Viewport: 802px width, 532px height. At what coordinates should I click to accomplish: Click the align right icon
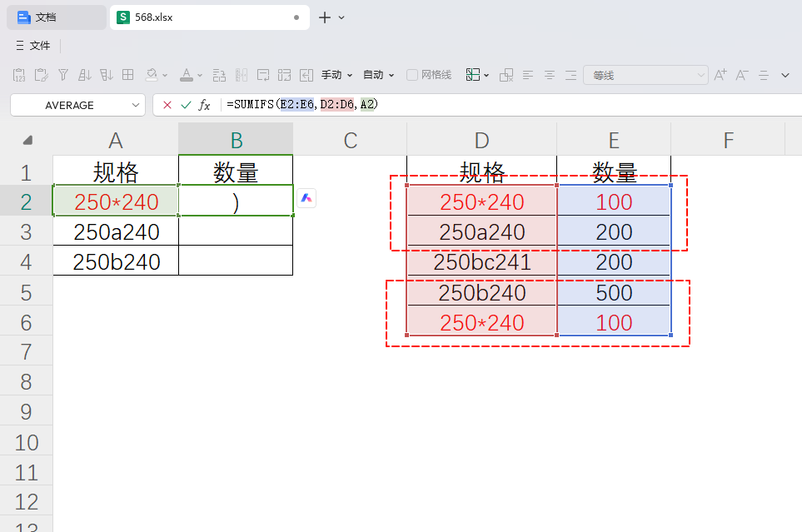(570, 75)
